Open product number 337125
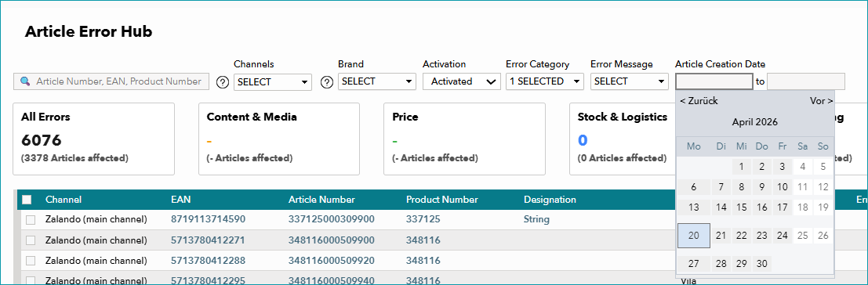The height and width of the screenshot is (285, 868). click(423, 219)
